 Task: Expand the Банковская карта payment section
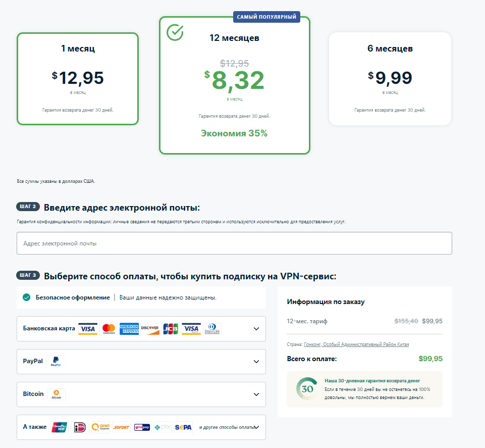(x=256, y=329)
